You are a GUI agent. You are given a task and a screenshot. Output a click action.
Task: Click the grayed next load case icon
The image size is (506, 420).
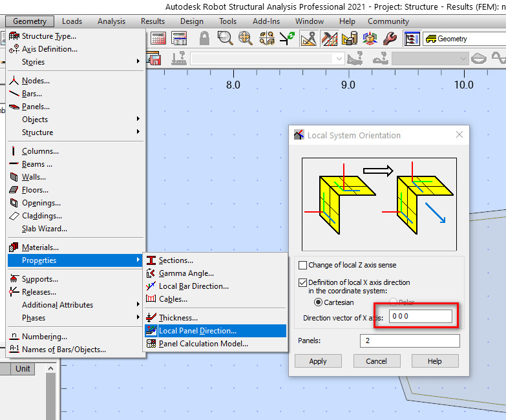tap(380, 58)
